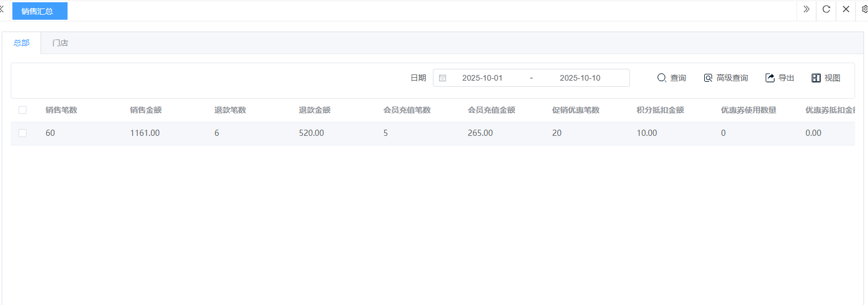The width and height of the screenshot is (868, 305).
Task: Click the 销售金额 column header
Action: (x=146, y=110)
